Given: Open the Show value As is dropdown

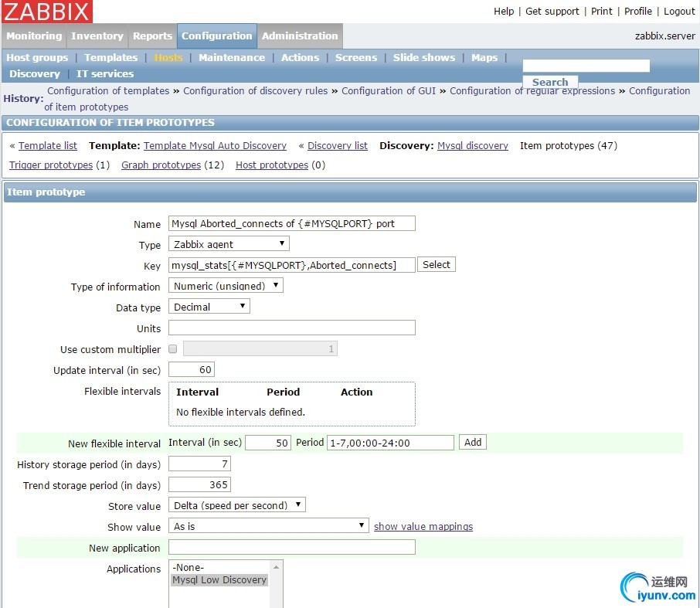Looking at the screenshot, I should click(268, 526).
